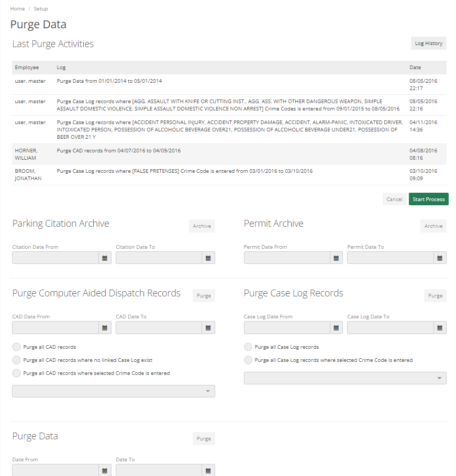Click Archive for Parking Citation Archive
Screen dimensions: 456x476
pos(202,226)
